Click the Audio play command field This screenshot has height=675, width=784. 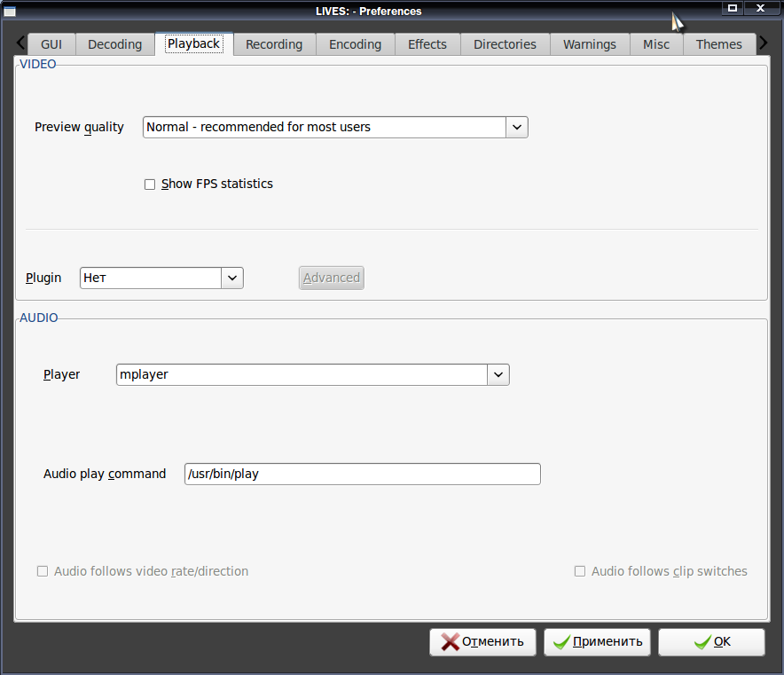pos(363,474)
